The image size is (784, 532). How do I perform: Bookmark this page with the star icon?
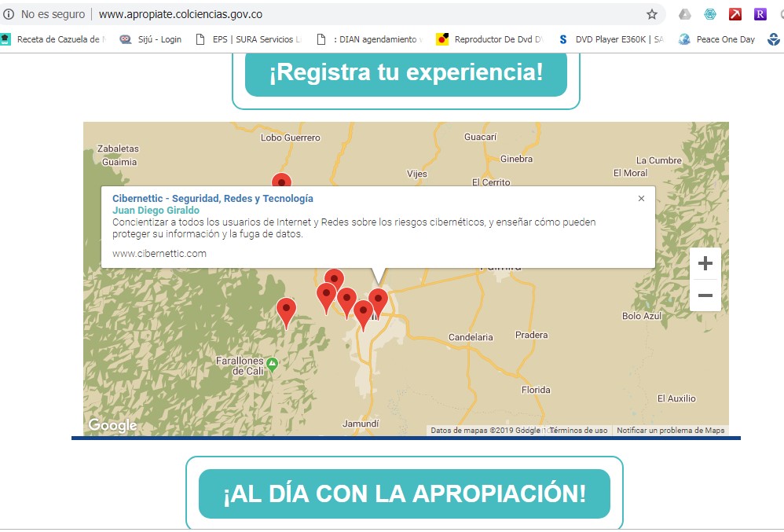[651, 14]
